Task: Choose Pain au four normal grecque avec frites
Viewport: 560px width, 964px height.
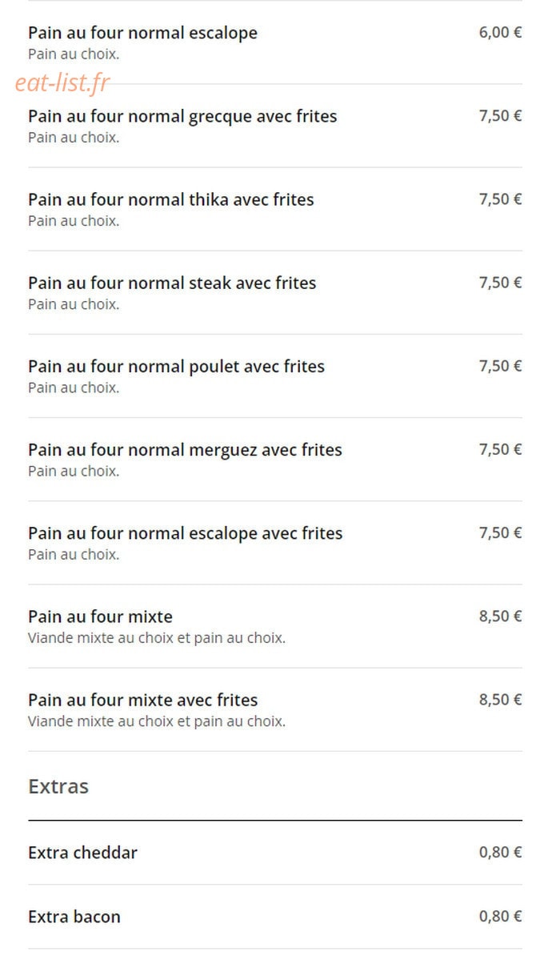Action: (275, 126)
